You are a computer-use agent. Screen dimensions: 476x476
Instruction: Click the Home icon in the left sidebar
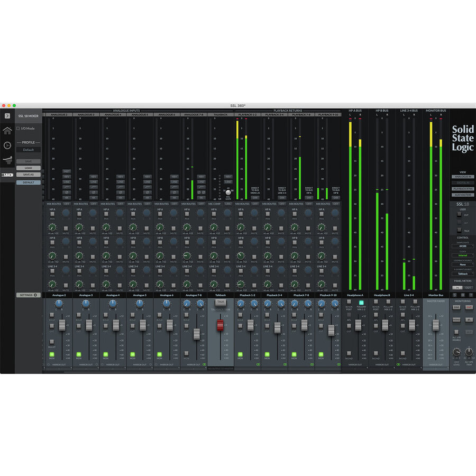[7, 131]
